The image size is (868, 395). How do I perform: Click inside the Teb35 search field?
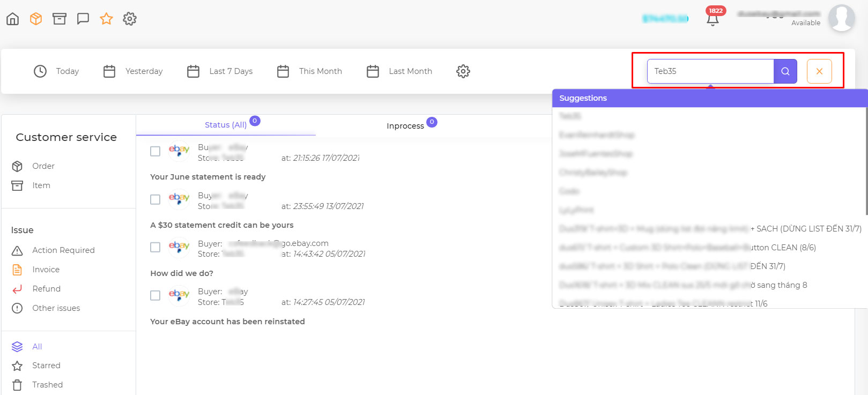pos(710,71)
